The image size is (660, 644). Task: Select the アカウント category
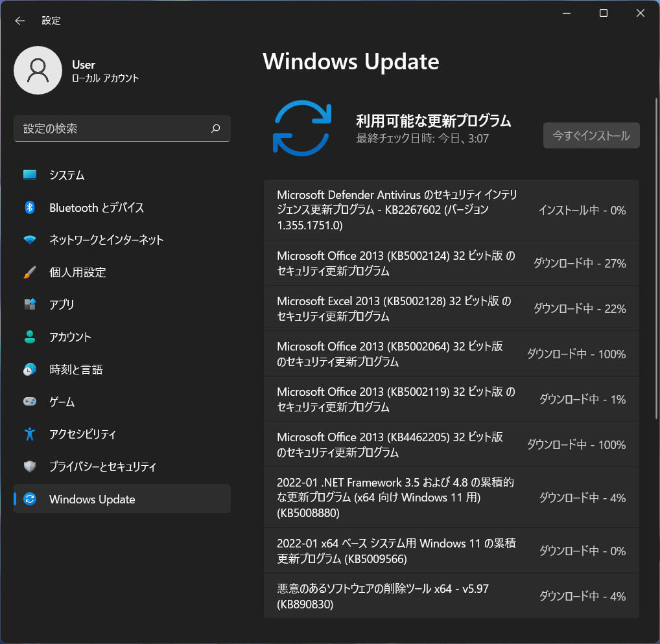pos(122,337)
